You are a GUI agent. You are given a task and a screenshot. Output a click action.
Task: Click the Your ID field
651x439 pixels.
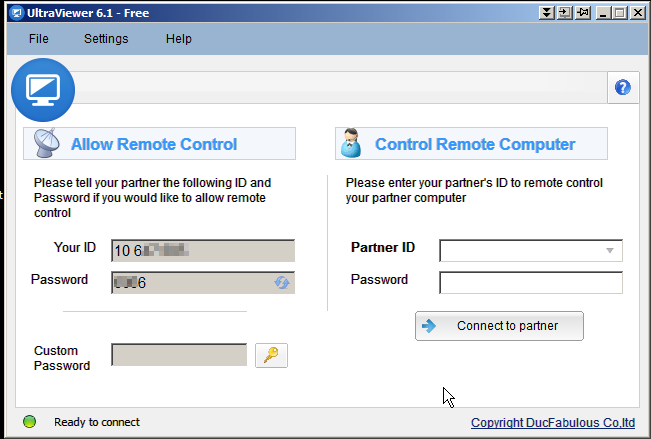(203, 250)
